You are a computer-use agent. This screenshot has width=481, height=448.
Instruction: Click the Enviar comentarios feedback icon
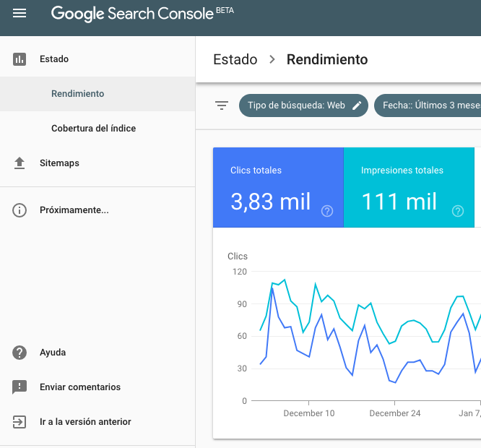[19, 387]
